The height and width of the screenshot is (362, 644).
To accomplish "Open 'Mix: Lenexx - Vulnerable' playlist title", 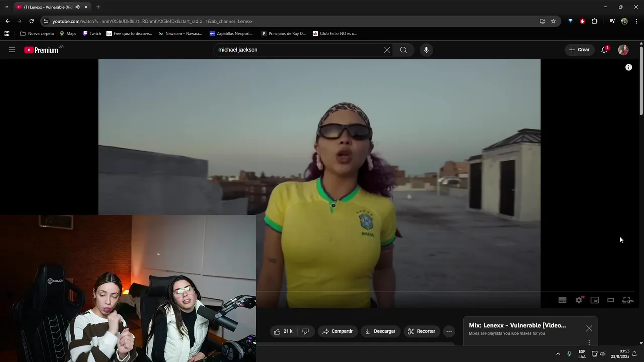I will (x=517, y=325).
